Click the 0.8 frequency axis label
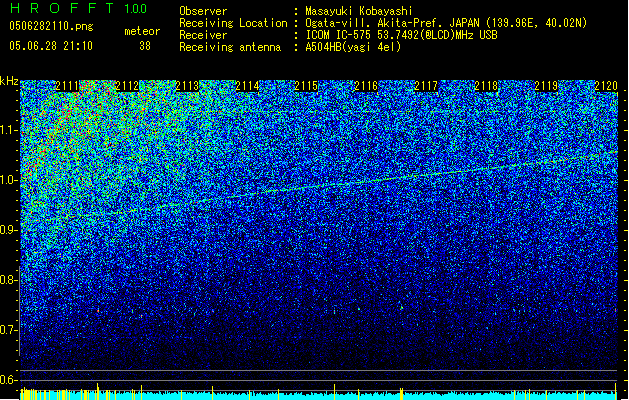The width and height of the screenshot is (629, 400). coord(9,280)
